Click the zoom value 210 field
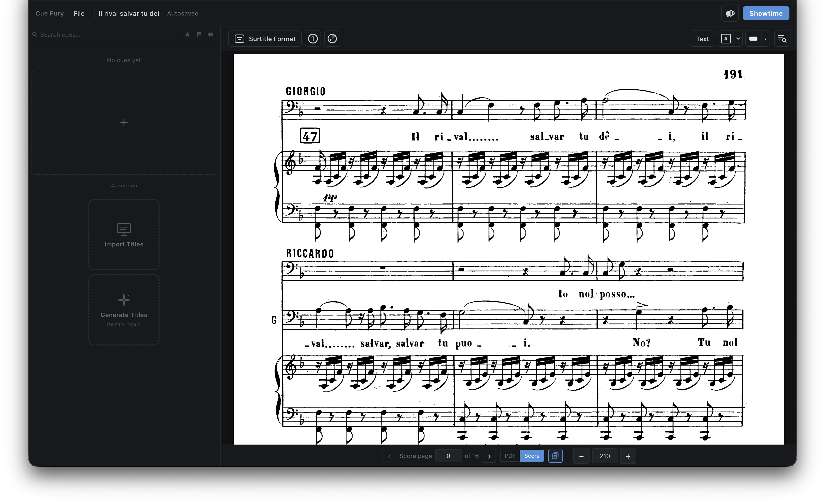The image size is (825, 504). tap(604, 456)
